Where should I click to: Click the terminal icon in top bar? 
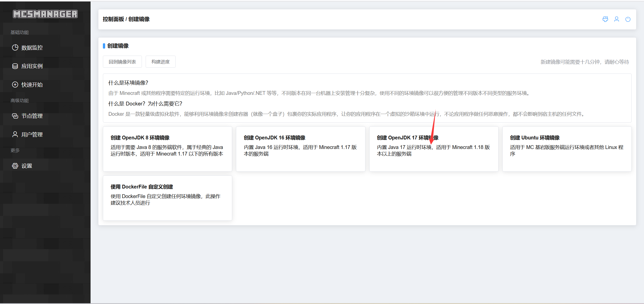coord(605,19)
